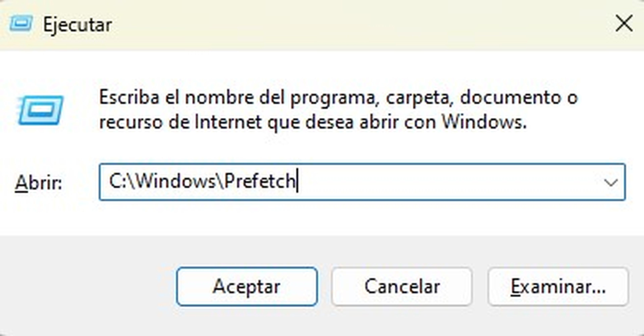Click the Ejecutar window title text
Viewport: 644px width, 336px height.
(x=77, y=25)
